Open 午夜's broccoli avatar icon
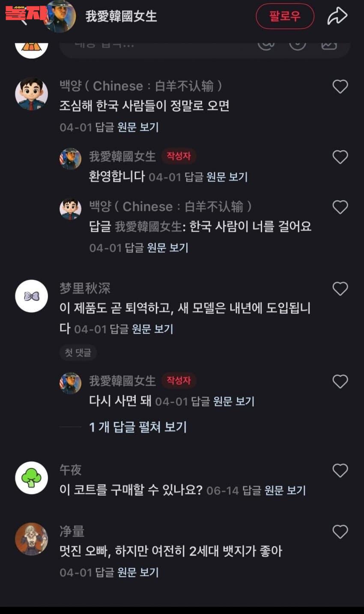The width and height of the screenshot is (364, 614). click(x=31, y=478)
